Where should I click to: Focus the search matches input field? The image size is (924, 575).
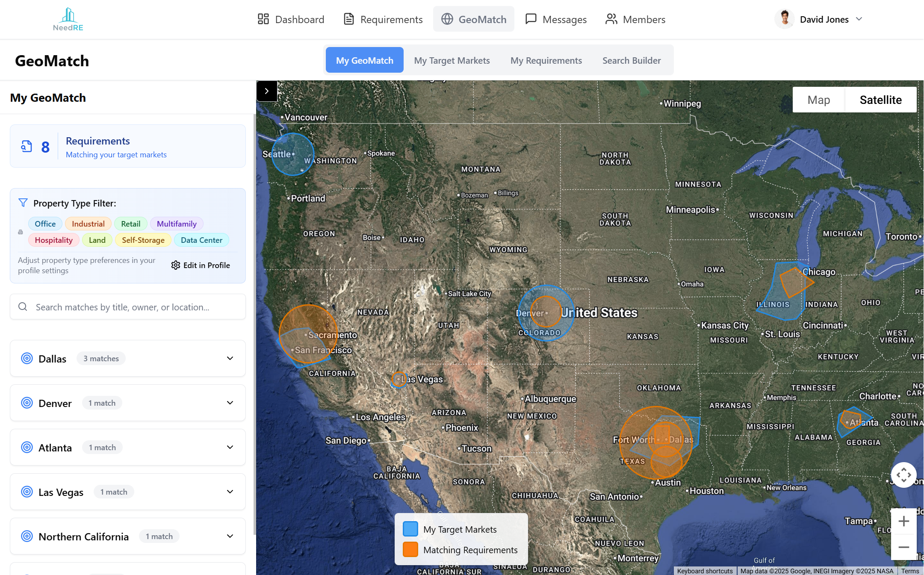click(x=128, y=307)
